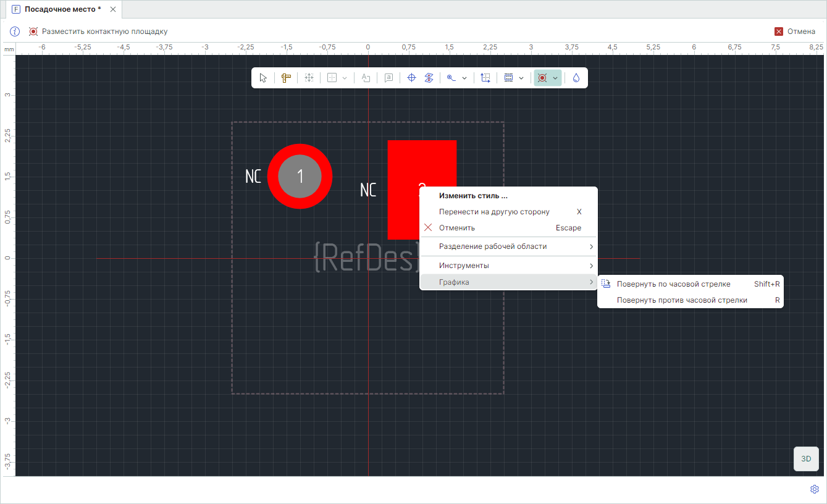Close the 'Посадочное место' tab
The image size is (827, 504).
113,9
